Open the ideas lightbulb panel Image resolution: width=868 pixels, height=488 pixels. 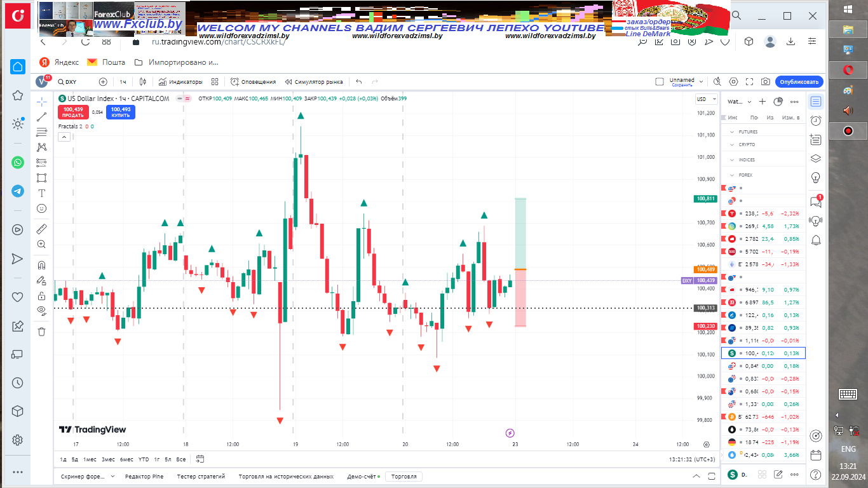[x=816, y=178]
